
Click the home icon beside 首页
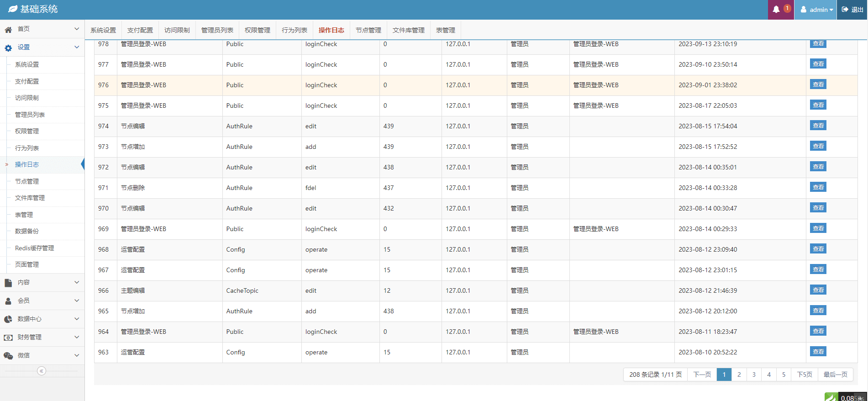tap(8, 30)
